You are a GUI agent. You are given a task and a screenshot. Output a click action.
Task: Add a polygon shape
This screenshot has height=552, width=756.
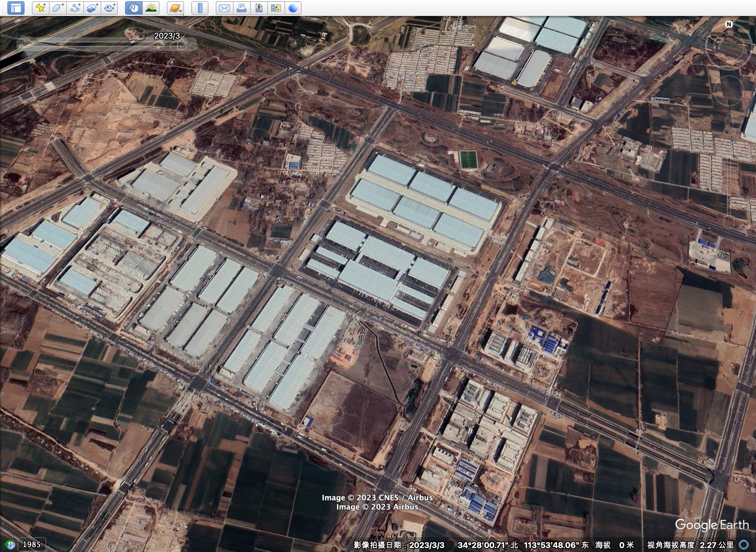point(58,8)
